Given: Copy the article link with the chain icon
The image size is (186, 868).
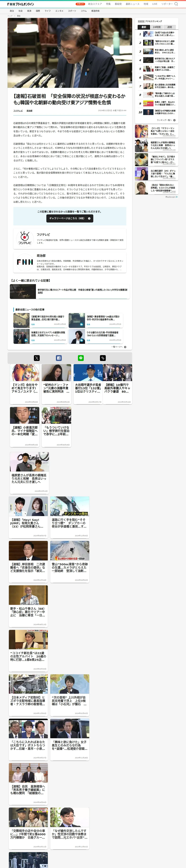Looking at the screenshot, I should 103,358.
